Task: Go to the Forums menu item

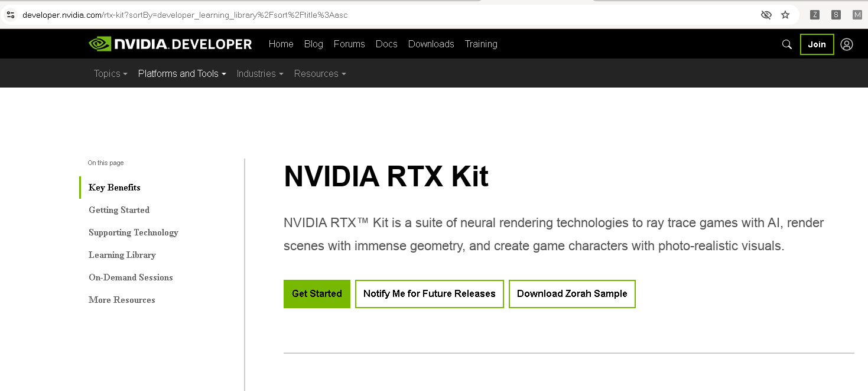Action: tap(349, 44)
